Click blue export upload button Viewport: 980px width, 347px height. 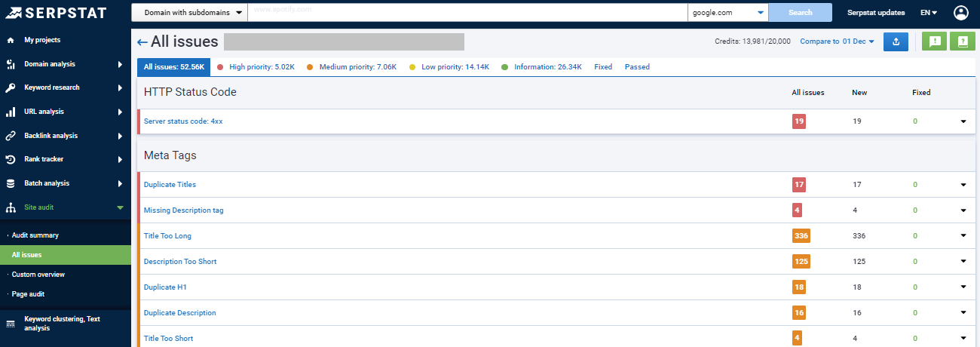click(896, 41)
